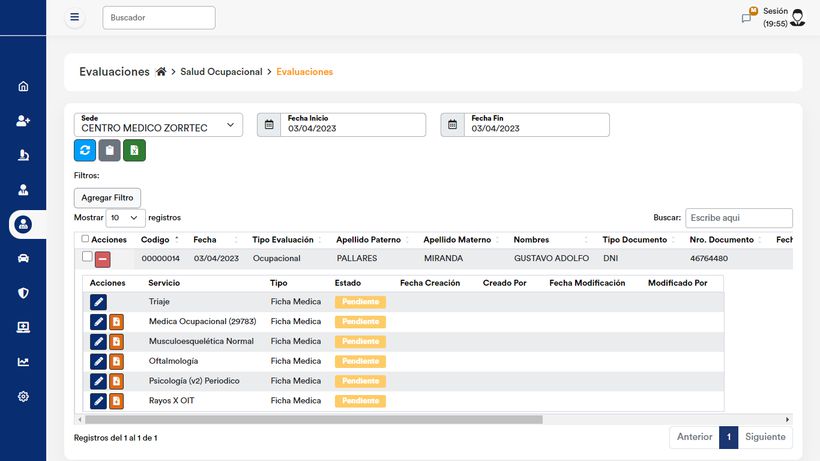
Task: Check the select-all box in Acciones header
Action: [85, 239]
